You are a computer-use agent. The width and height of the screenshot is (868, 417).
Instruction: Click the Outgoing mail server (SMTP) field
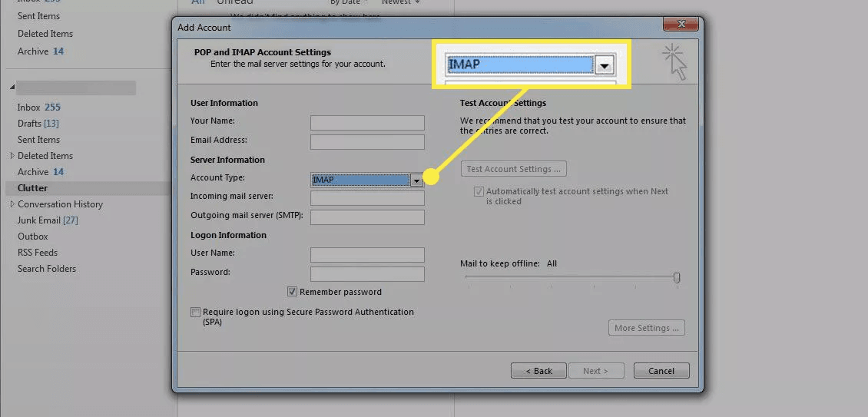[x=367, y=217]
